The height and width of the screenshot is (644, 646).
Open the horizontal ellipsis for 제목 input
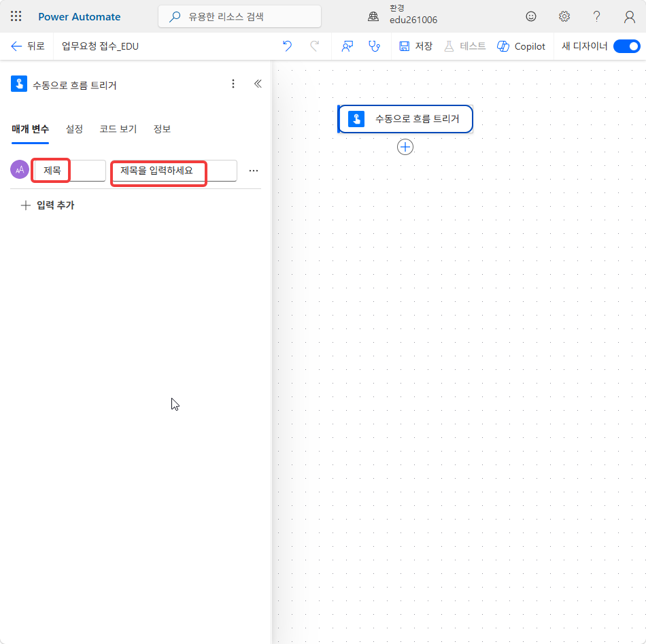[x=254, y=171]
